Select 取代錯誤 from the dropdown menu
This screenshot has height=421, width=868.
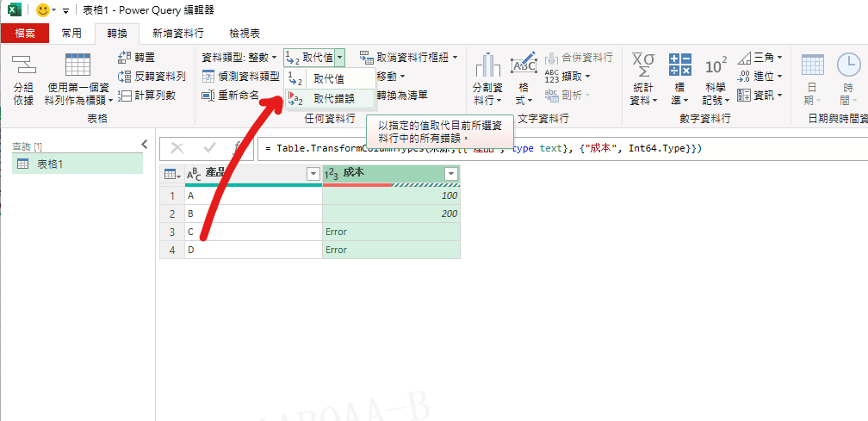tap(332, 99)
